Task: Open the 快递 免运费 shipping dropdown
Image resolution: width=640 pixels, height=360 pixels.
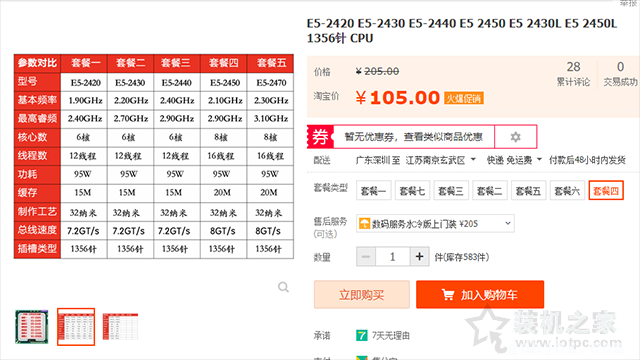Action: 514,160
